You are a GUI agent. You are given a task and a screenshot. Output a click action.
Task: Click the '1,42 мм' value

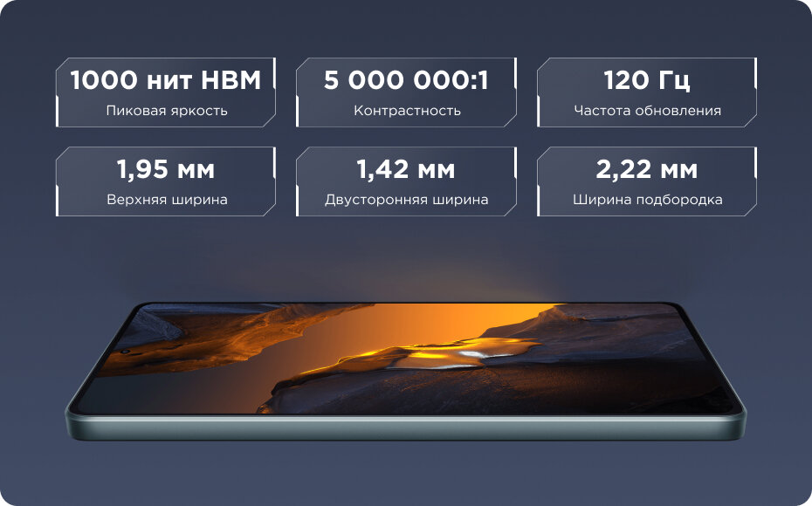coord(406,169)
